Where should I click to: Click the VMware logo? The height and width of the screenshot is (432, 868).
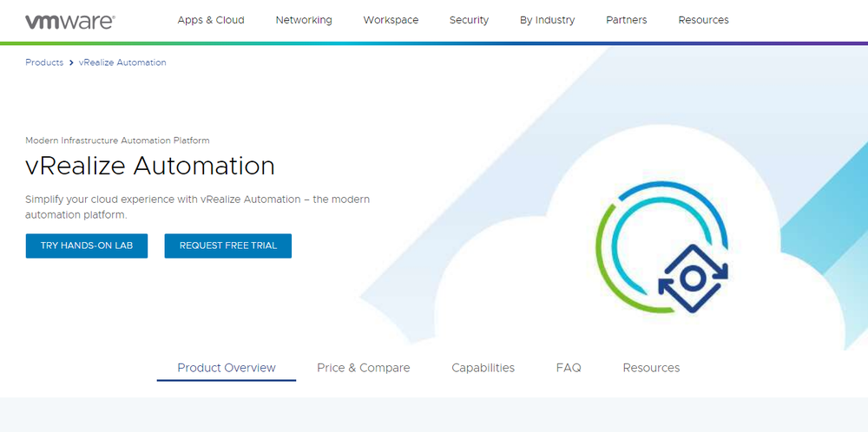(x=70, y=22)
